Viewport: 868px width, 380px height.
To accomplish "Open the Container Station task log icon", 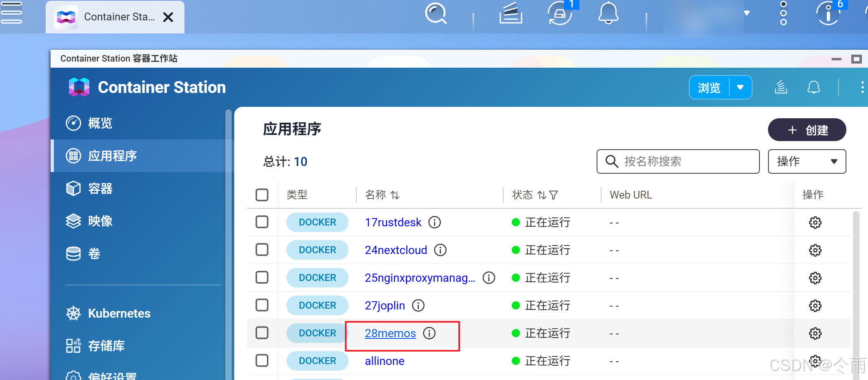I will [781, 87].
